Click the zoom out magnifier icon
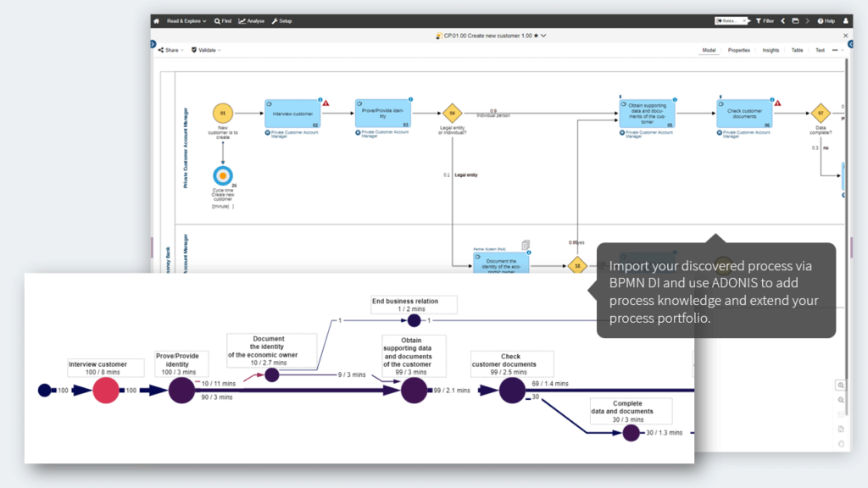This screenshot has width=868, height=488. coord(841,400)
